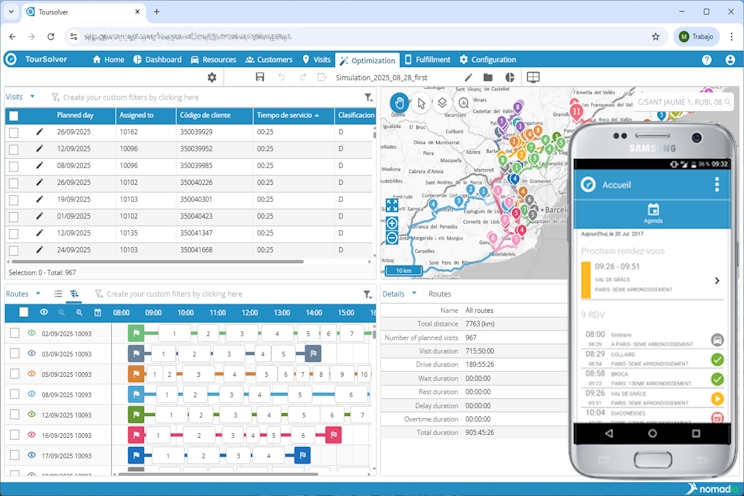The height and width of the screenshot is (496, 744).
Task: Select the map pointer selection tool
Action: [421, 102]
